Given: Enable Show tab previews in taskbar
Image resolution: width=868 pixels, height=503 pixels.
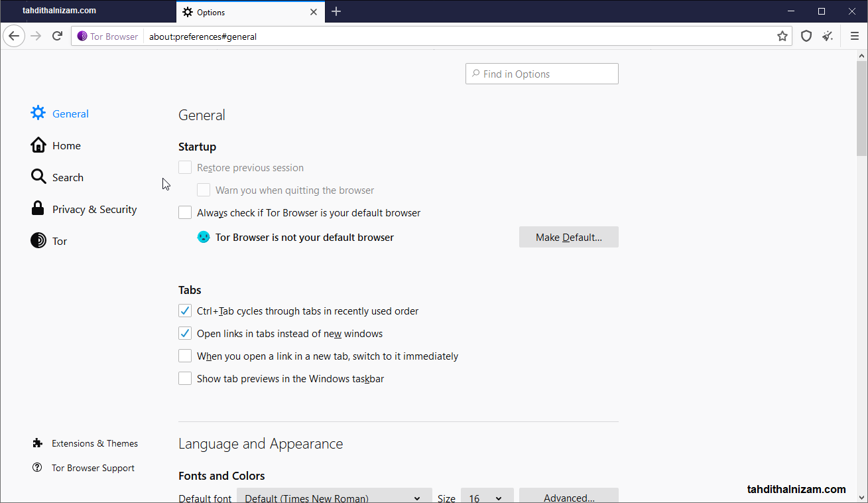Looking at the screenshot, I should 185,379.
